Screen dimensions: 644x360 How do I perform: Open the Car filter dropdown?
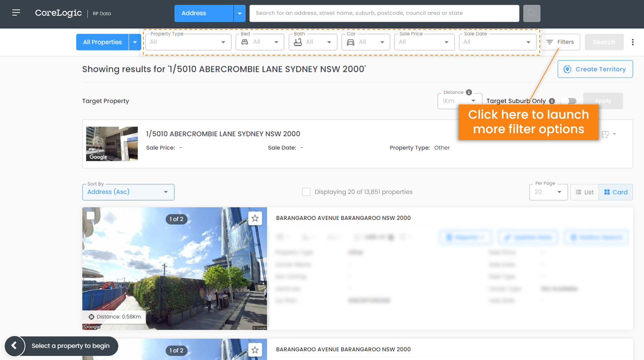pos(366,42)
